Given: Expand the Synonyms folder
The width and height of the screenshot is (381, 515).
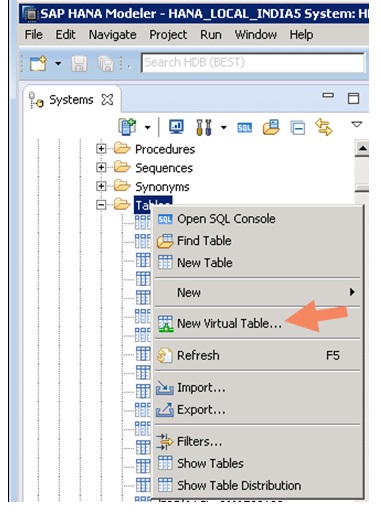Looking at the screenshot, I should [101, 186].
